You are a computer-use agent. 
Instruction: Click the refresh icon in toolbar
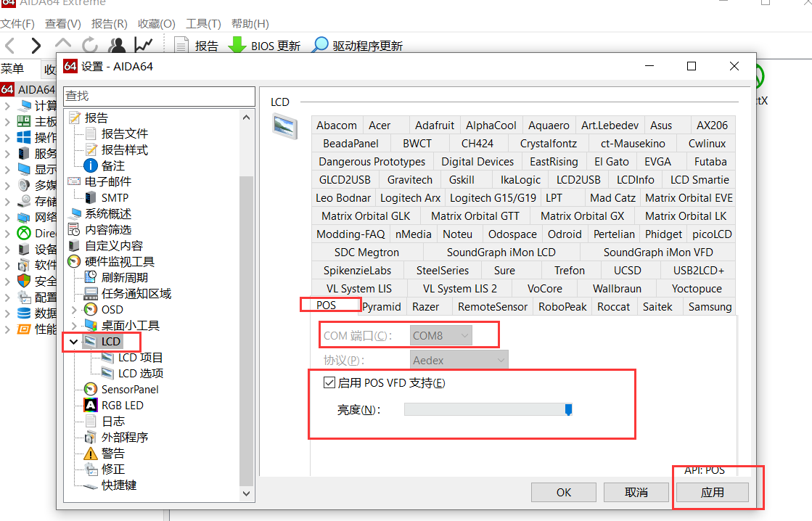click(89, 46)
